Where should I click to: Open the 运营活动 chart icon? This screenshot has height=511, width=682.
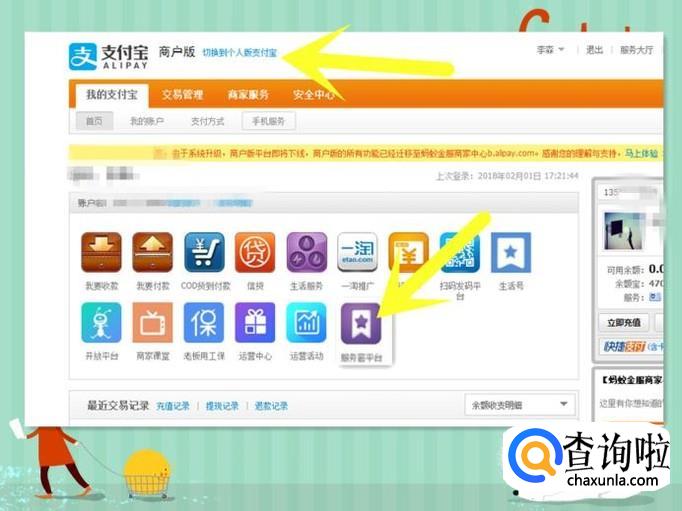tap(307, 322)
